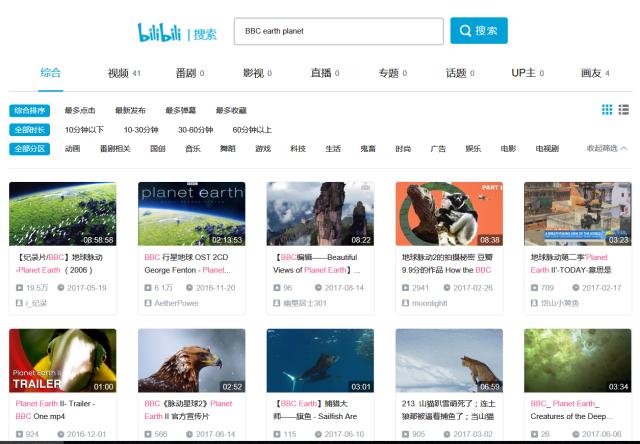Select 综合排序 sort option

[29, 111]
